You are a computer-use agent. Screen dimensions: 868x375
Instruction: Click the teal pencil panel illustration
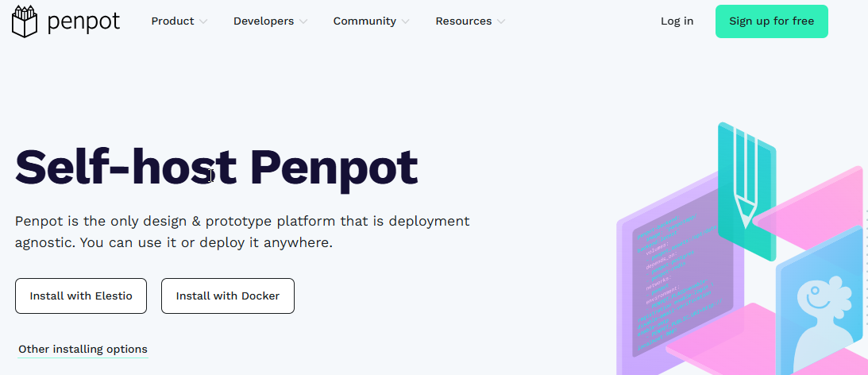(x=746, y=191)
